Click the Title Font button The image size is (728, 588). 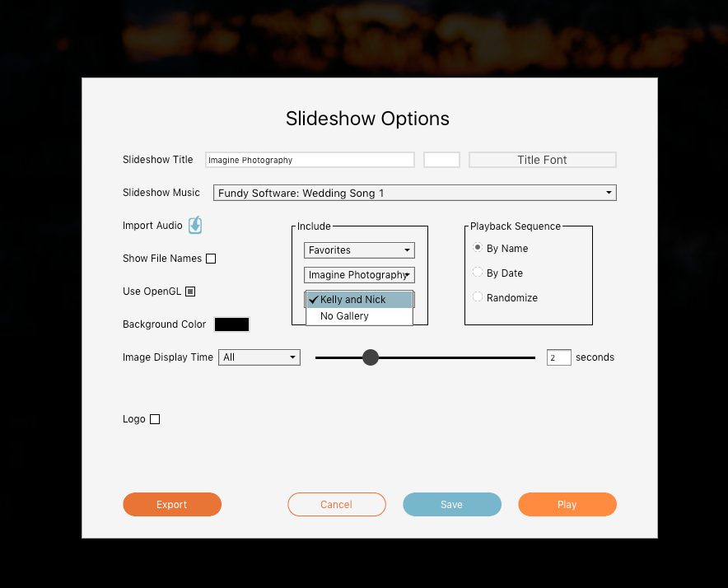(542, 160)
